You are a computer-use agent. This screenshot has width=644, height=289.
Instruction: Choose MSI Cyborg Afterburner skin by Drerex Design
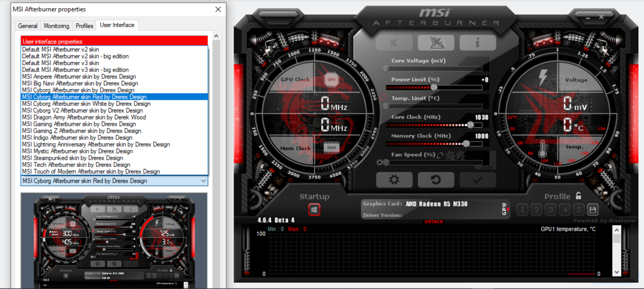coord(114,90)
